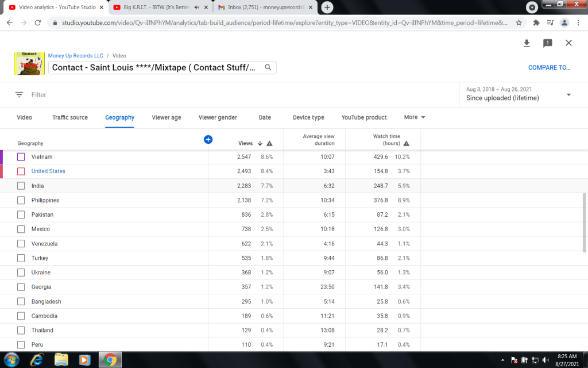Toggle the United States checkbox
The image size is (588, 368).
click(x=21, y=171)
